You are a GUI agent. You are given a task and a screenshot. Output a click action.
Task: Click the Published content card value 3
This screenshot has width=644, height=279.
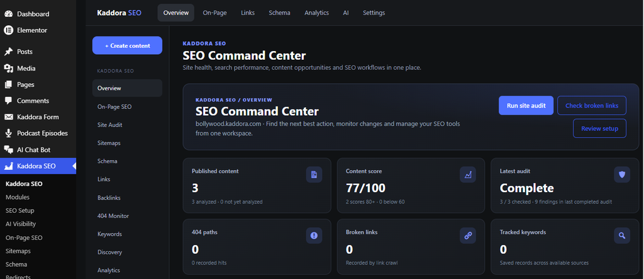click(x=195, y=188)
